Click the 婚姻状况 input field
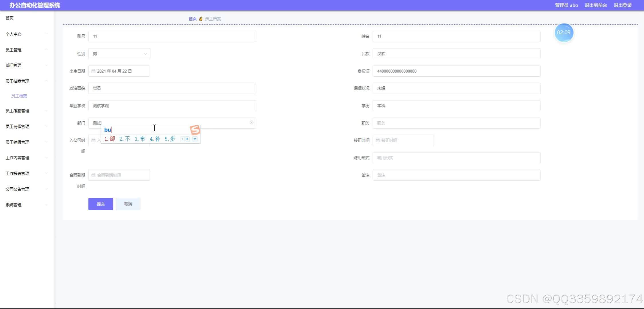 pyautogui.click(x=457, y=88)
